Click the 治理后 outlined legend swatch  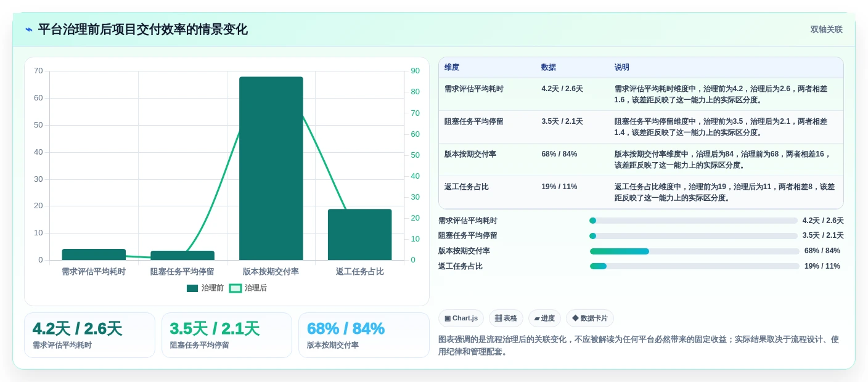click(235, 288)
